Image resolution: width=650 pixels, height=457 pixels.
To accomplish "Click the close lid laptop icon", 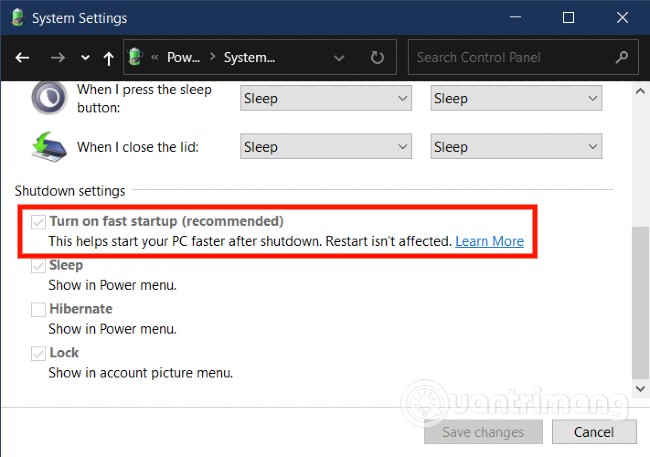I will [x=48, y=147].
